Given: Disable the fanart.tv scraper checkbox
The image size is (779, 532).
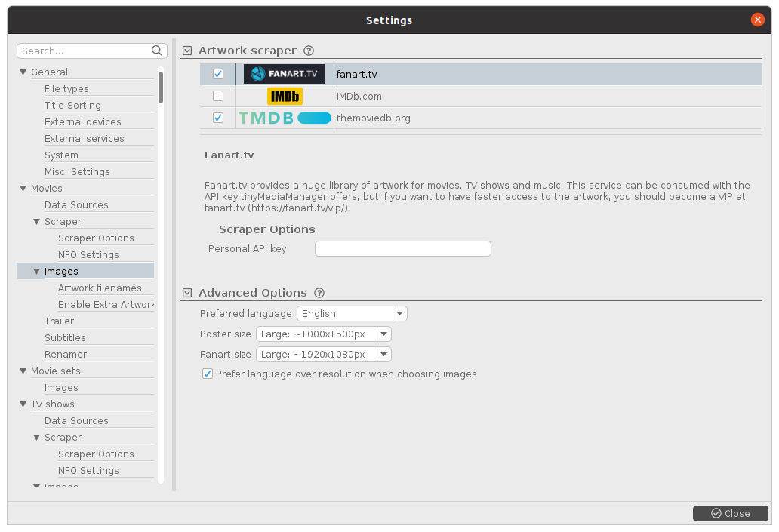Looking at the screenshot, I should pyautogui.click(x=218, y=74).
